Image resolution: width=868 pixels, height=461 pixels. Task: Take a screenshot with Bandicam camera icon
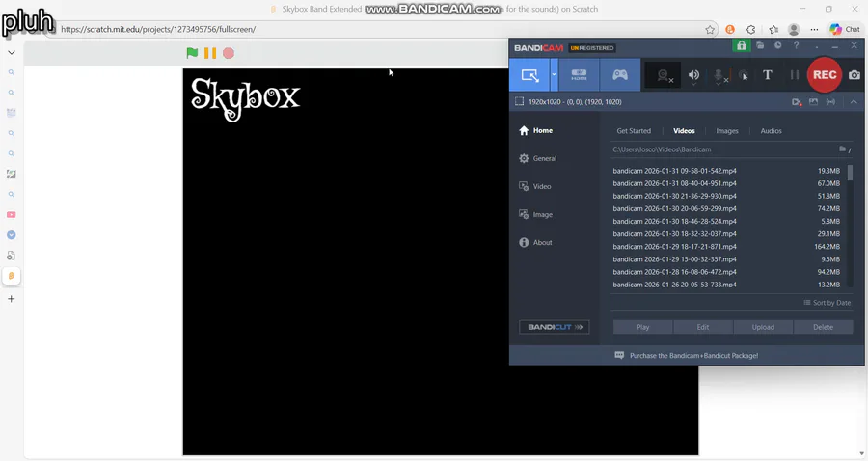click(854, 75)
